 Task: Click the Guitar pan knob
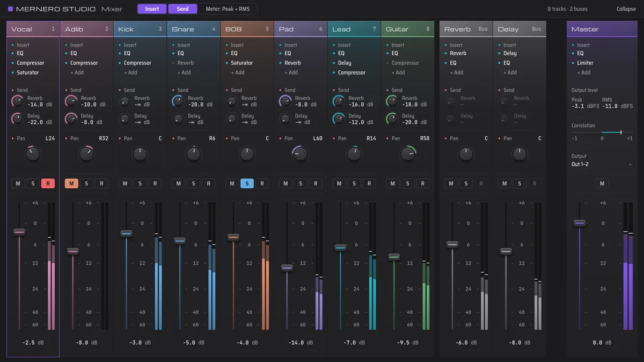(408, 154)
